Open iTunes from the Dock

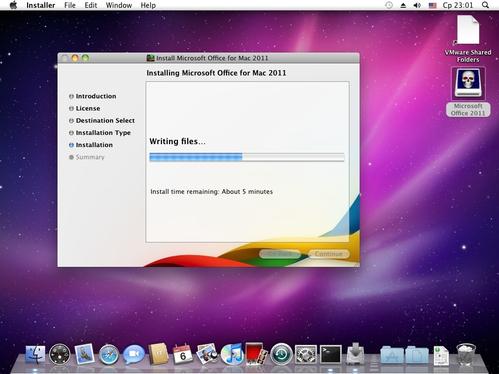pos(232,354)
